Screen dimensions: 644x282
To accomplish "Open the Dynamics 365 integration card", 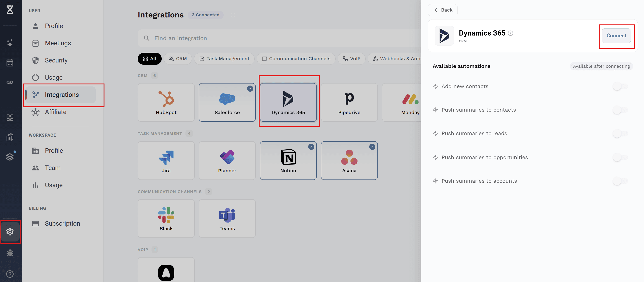I will tap(288, 103).
